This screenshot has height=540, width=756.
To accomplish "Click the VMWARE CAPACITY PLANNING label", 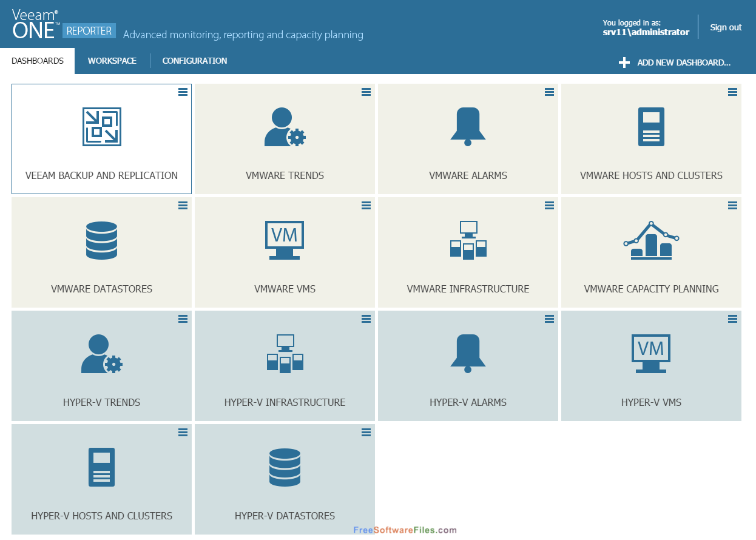I will pos(651,289).
